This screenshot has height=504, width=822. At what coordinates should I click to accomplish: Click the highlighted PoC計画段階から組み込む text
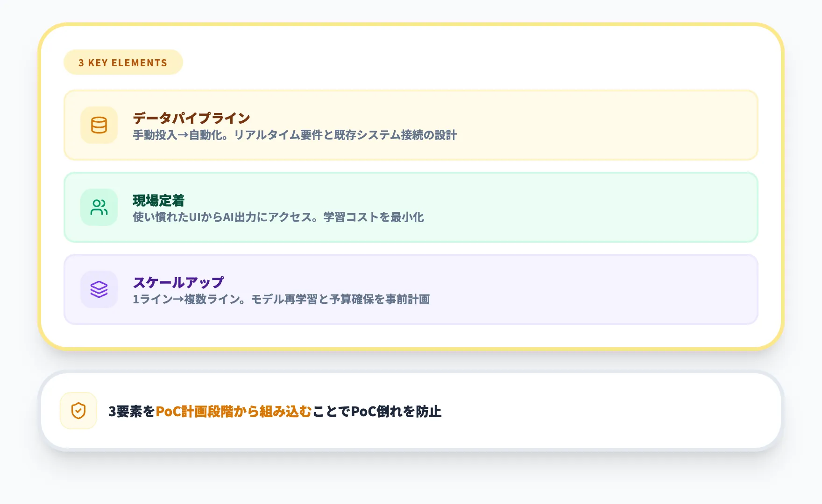tap(234, 412)
